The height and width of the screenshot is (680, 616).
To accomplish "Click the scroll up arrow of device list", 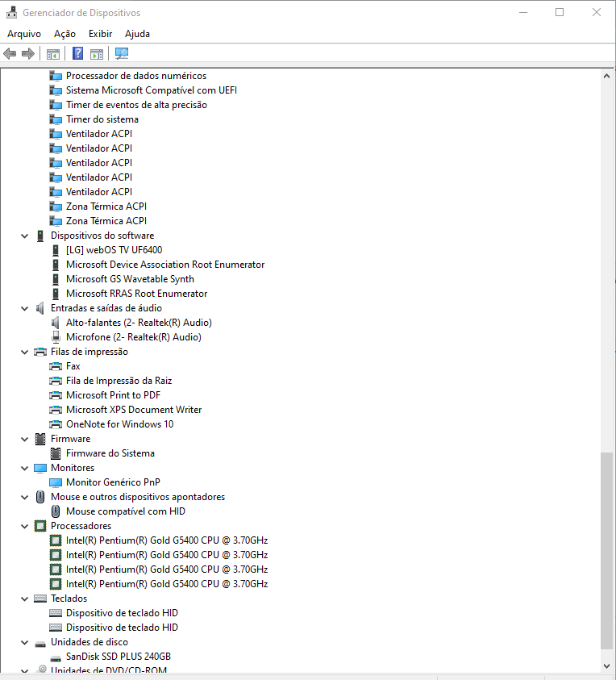I will 606,76.
